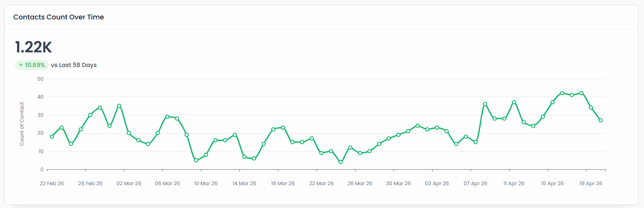This screenshot has width=644, height=208.
Task: Click the data point on 11 Apr 26
Action: click(514, 102)
